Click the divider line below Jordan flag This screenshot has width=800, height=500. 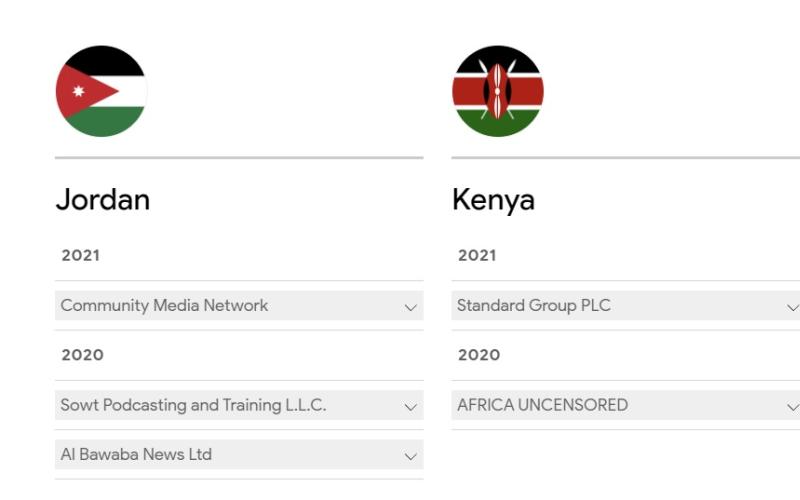[239, 157]
